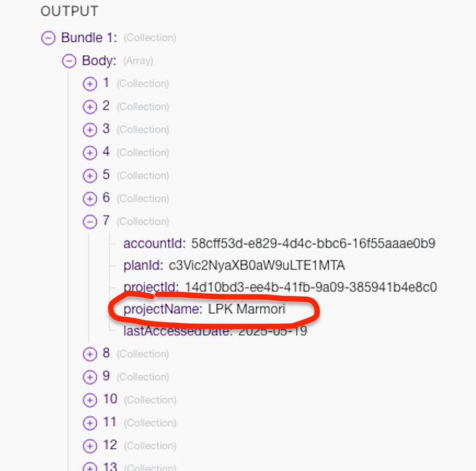Expand collection 12
This screenshot has width=476, height=471.
point(89,445)
